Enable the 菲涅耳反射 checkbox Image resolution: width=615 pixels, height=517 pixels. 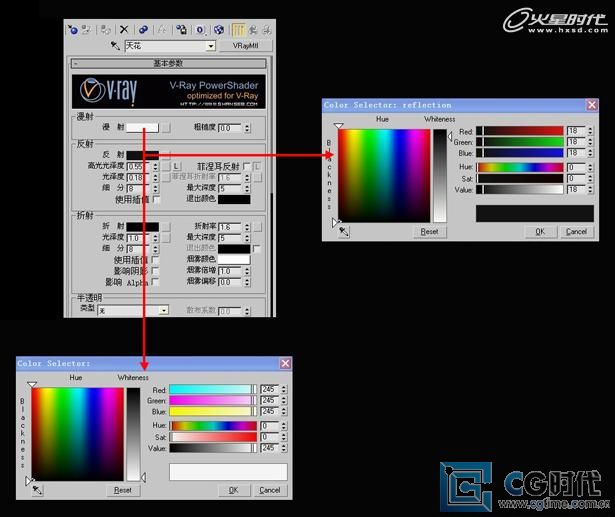tap(246, 166)
